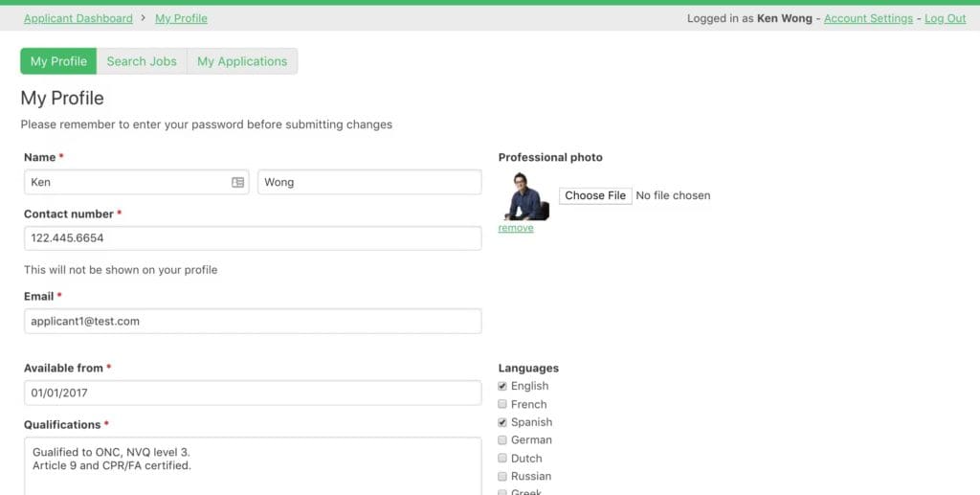Focus the last name field
Viewport: 980px width, 495px height.
click(x=369, y=182)
